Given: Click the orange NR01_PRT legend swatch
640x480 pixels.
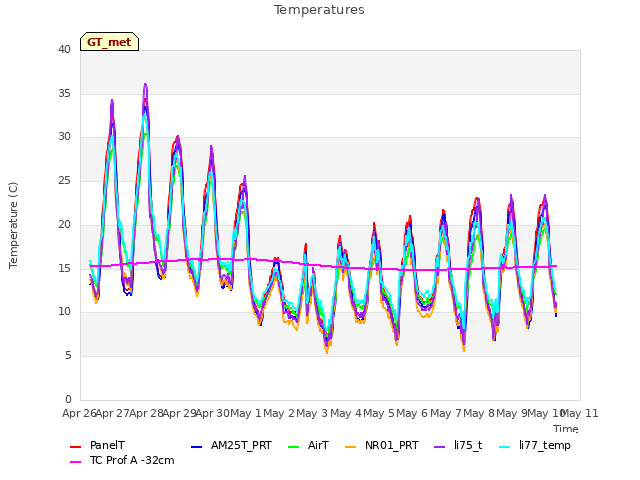Looking at the screenshot, I should coord(351,447).
